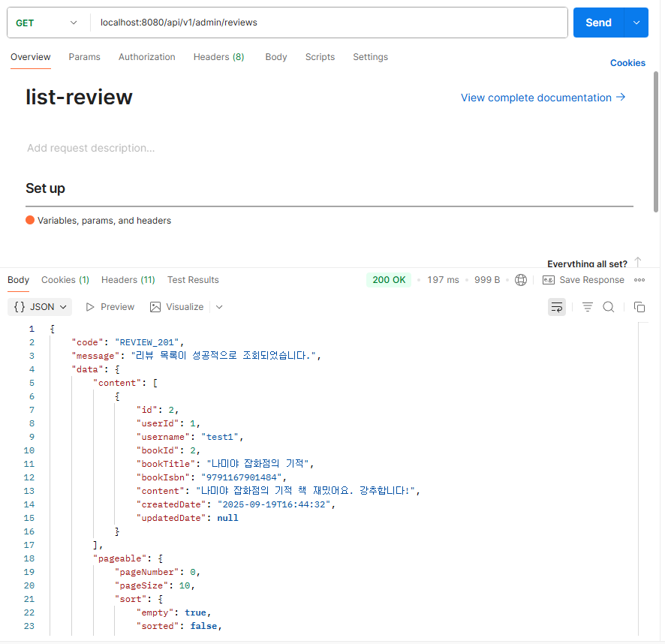
Task: Click the Send request button
Action: [x=598, y=23]
